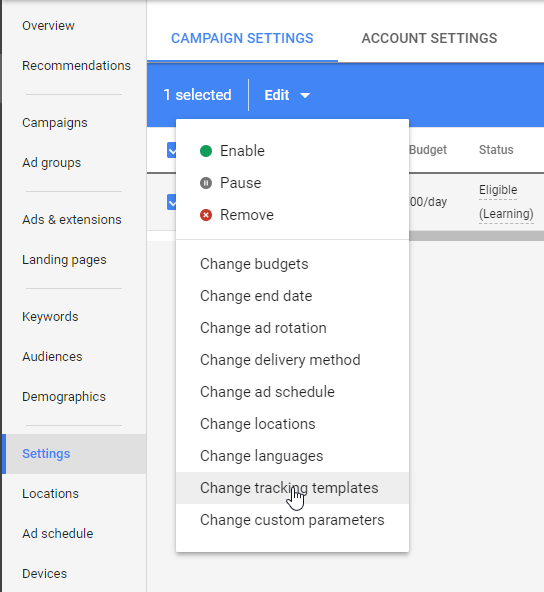This screenshot has width=544, height=592.
Task: Go to Recommendations page
Action: click(x=76, y=66)
